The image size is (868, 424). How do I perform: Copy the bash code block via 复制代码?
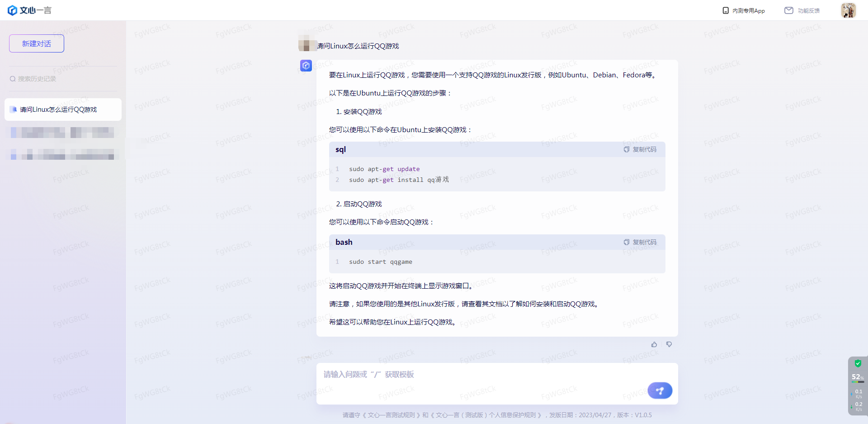pyautogui.click(x=640, y=242)
